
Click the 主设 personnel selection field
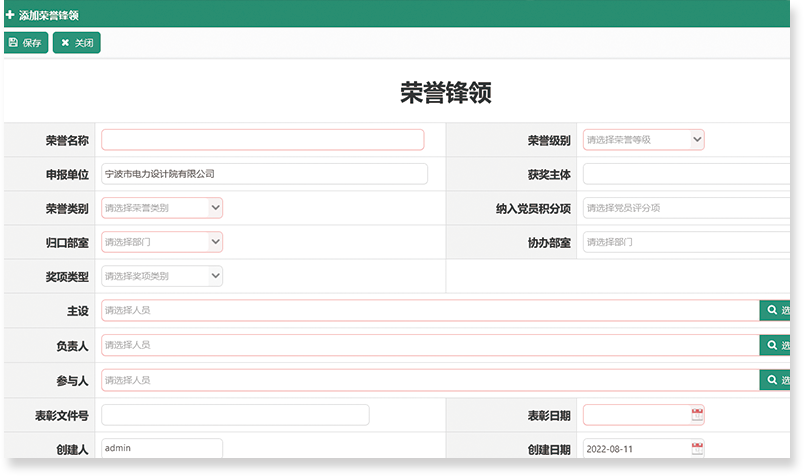430,311
